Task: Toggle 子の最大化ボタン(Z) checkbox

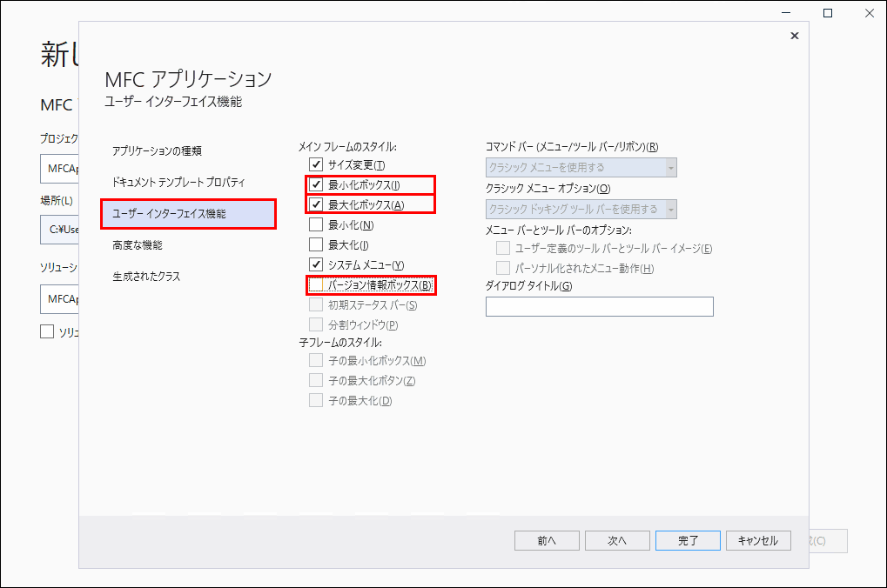Action: coord(316,380)
